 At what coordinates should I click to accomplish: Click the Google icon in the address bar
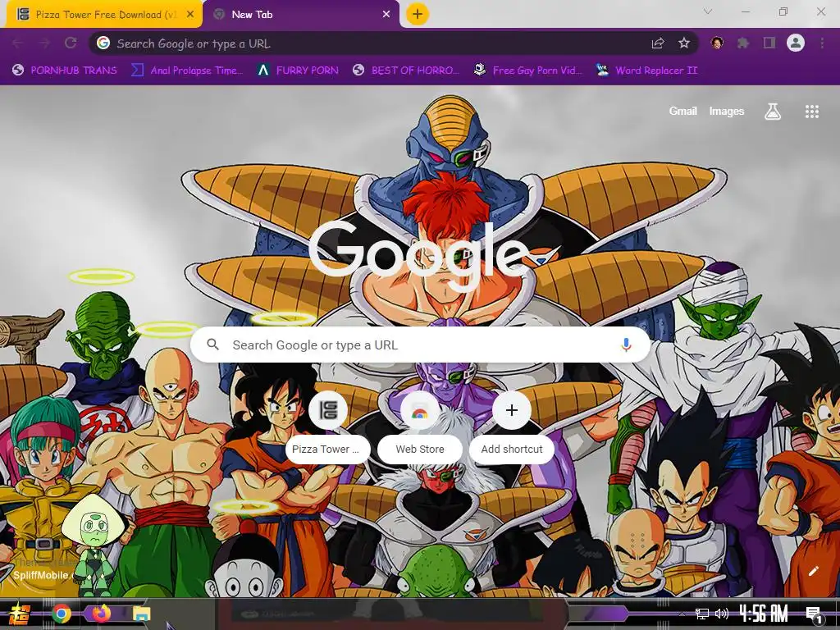[x=103, y=43]
